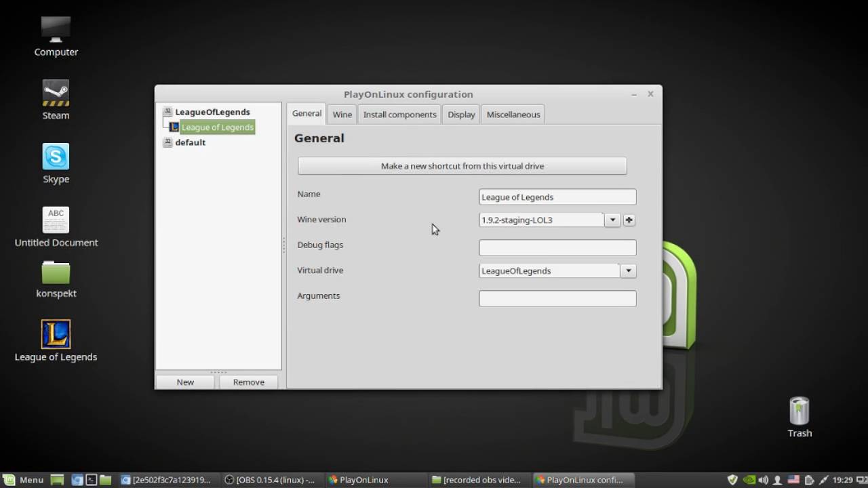Launch the web browser from the panel
The width and height of the screenshot is (868, 488).
[77, 480]
